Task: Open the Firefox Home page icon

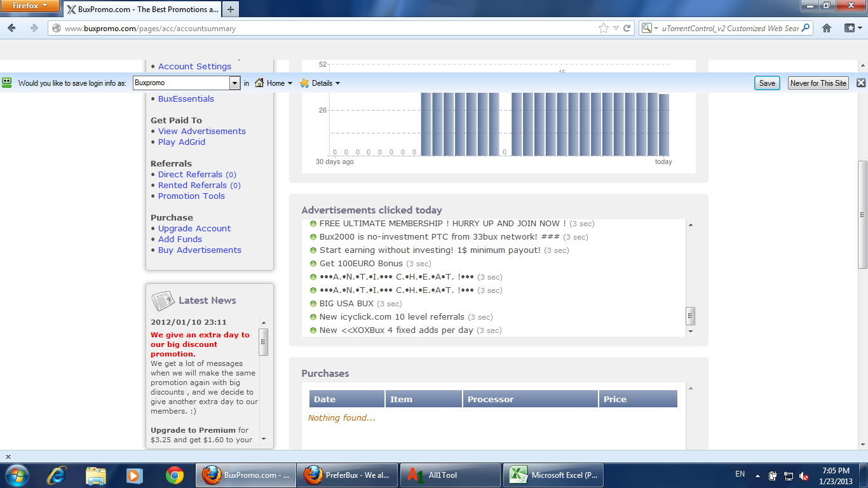Action: tap(827, 28)
